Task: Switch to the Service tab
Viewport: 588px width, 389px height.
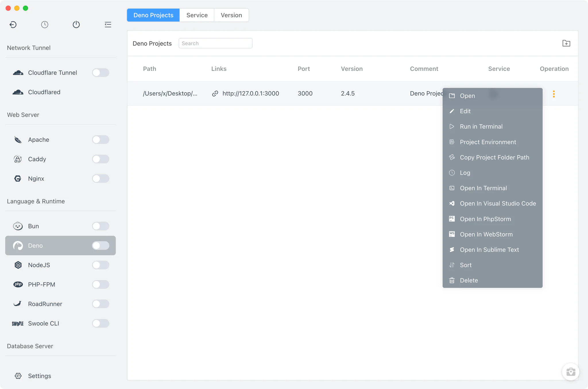Action: [197, 15]
